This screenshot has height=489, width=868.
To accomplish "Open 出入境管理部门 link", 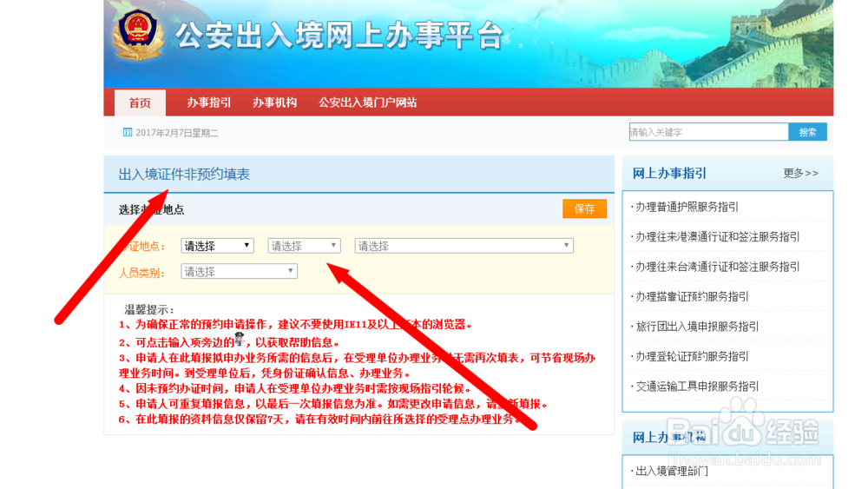I will [671, 471].
